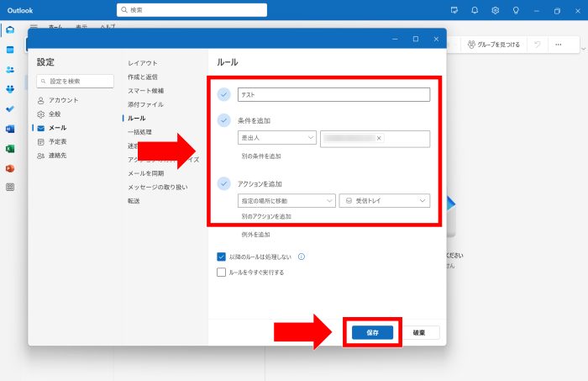
Task: Launch PowerPoint from the sidebar
Action: click(10, 168)
